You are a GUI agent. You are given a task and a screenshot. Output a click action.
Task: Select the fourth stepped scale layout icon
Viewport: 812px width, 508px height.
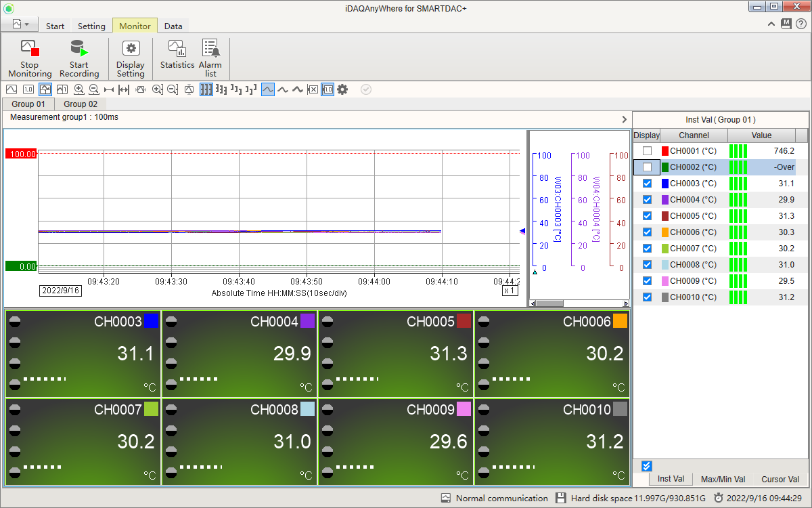251,89
